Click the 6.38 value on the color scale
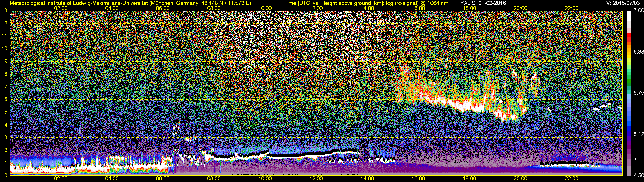The image size is (644, 182). tap(638, 52)
